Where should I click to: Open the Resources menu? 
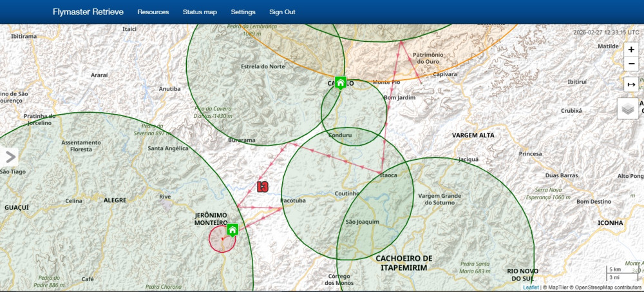tap(153, 12)
